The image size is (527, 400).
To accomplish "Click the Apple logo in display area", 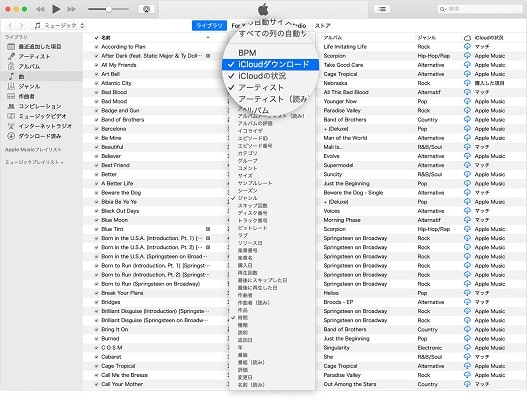I will [x=263, y=9].
